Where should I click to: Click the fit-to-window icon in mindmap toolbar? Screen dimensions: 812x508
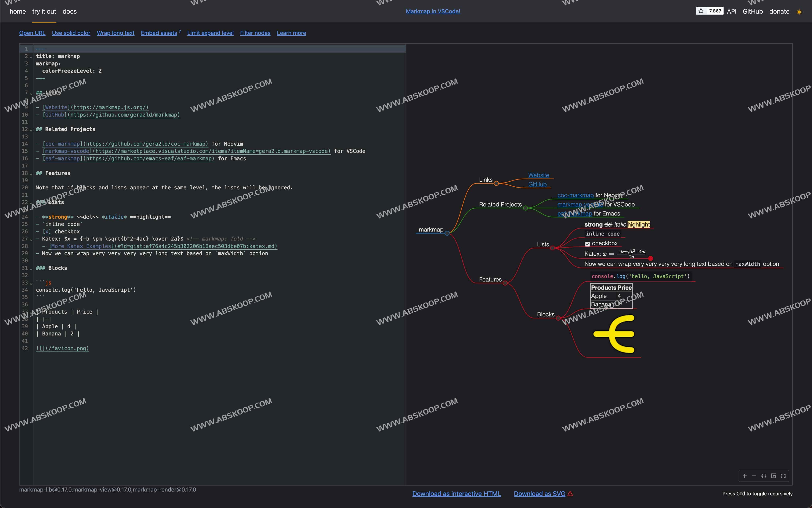coord(764,476)
